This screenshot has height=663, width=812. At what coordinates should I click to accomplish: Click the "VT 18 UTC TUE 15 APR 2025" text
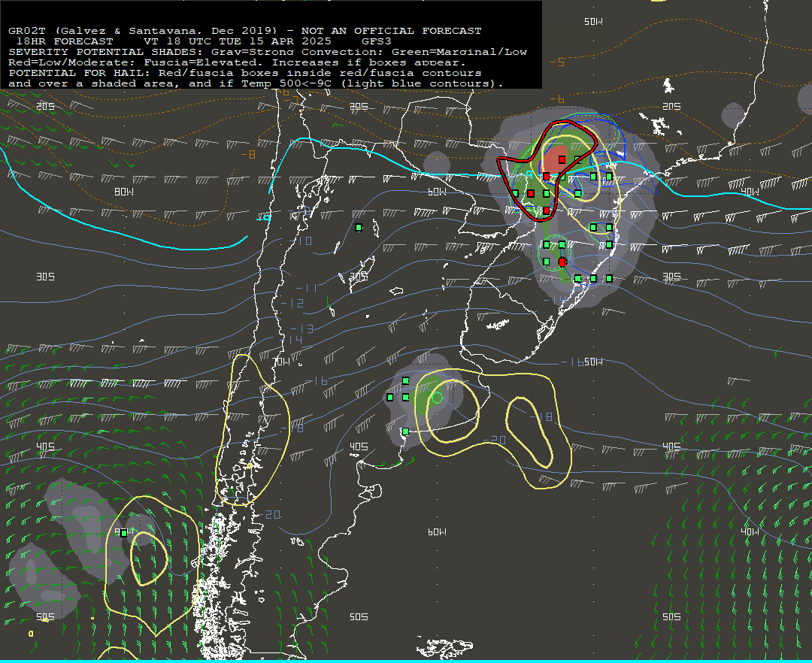(x=237, y=41)
